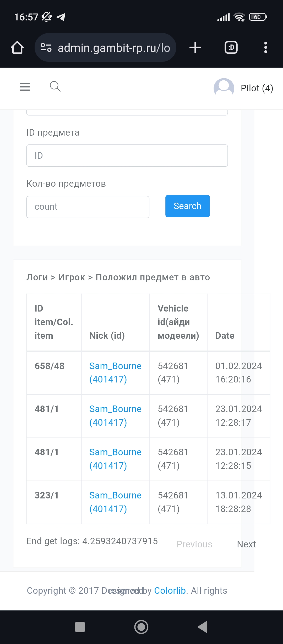Viewport: 283px width, 644px height.
Task: Open a new browser tab
Action: point(195,48)
